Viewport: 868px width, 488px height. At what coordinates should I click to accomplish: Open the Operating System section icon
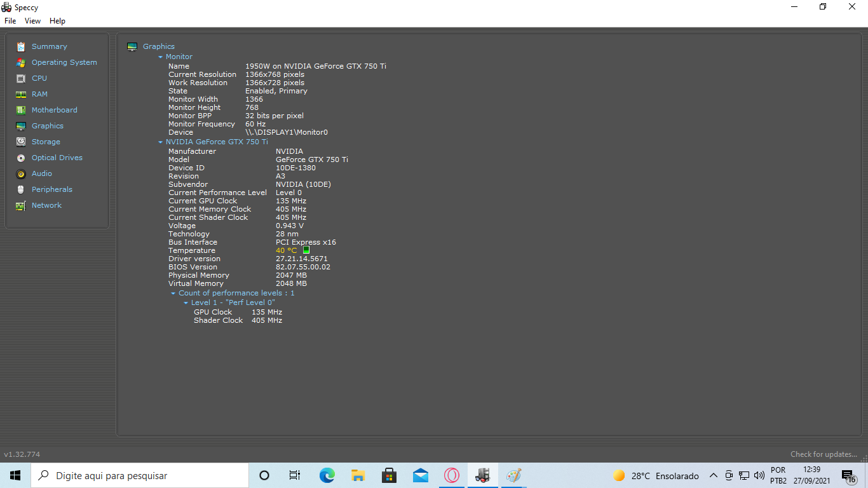21,62
